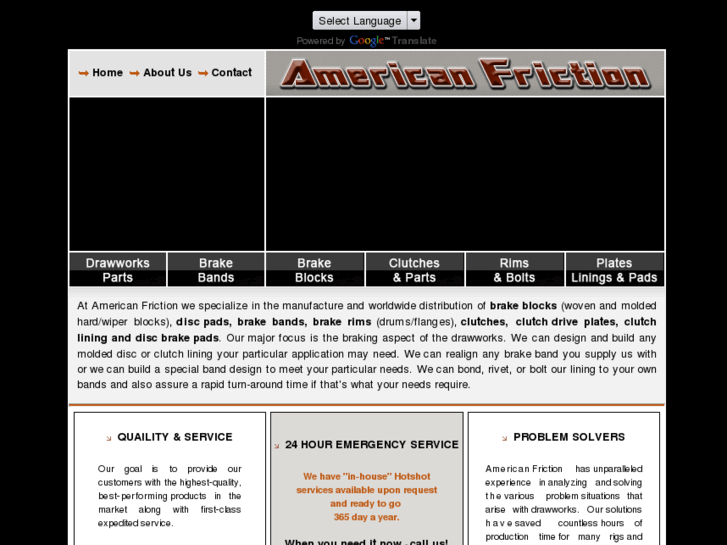This screenshot has width=727, height=545.
Task: Open the Clutches & Parts tab
Action: click(415, 270)
